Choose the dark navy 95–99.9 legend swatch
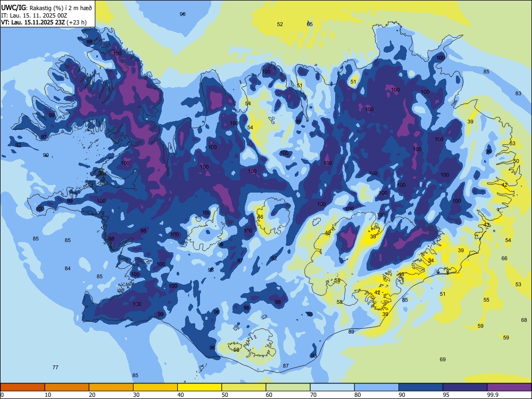 465,387
